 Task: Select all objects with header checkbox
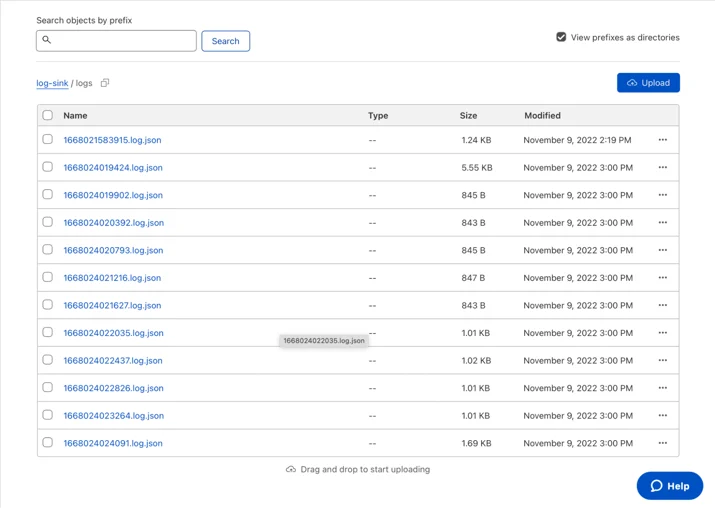coord(47,115)
